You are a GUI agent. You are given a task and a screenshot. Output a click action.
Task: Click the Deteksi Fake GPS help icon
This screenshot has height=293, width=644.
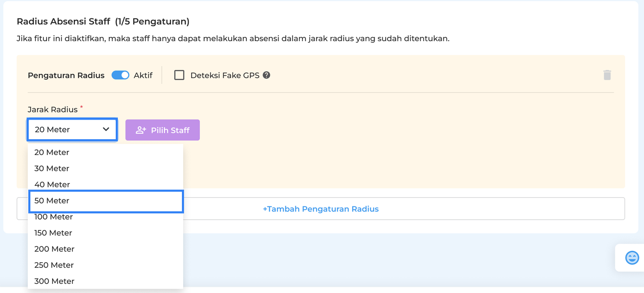(266, 75)
